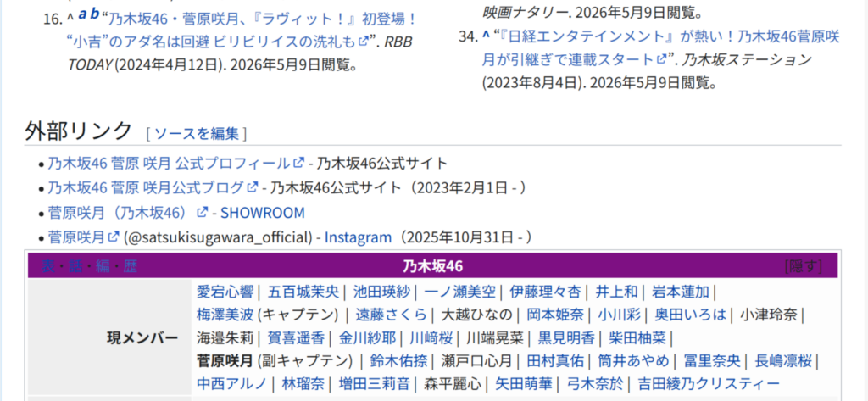Viewport: 868px width, 401px height.
Task: Open member page 筒井あやめ
Action: [634, 361]
